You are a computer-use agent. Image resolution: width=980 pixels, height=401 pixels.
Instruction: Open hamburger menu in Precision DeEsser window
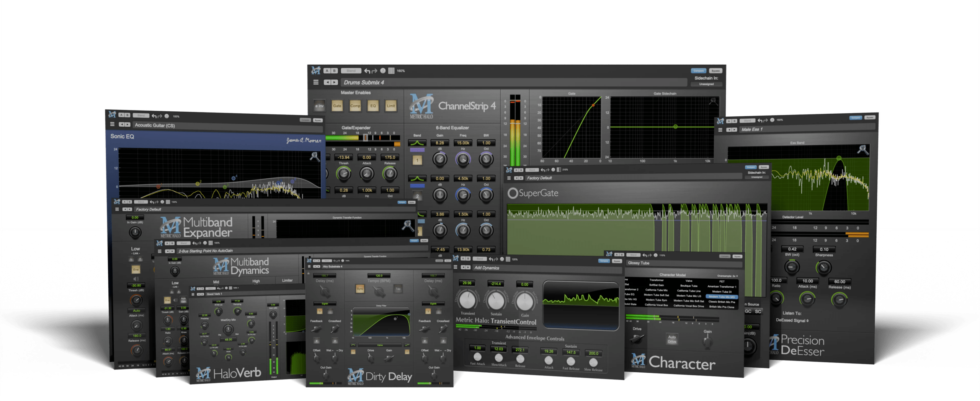pos(720,130)
